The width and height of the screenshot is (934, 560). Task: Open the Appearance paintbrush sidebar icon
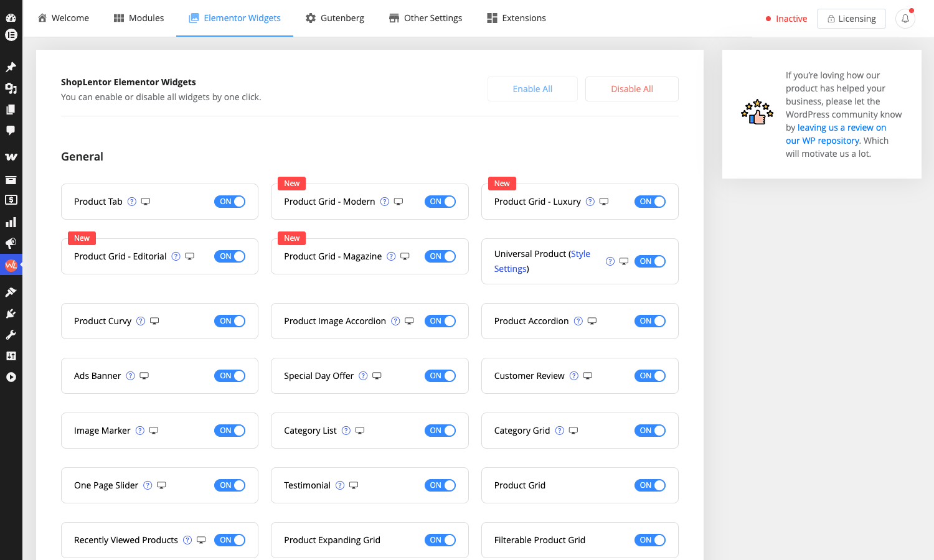click(11, 292)
